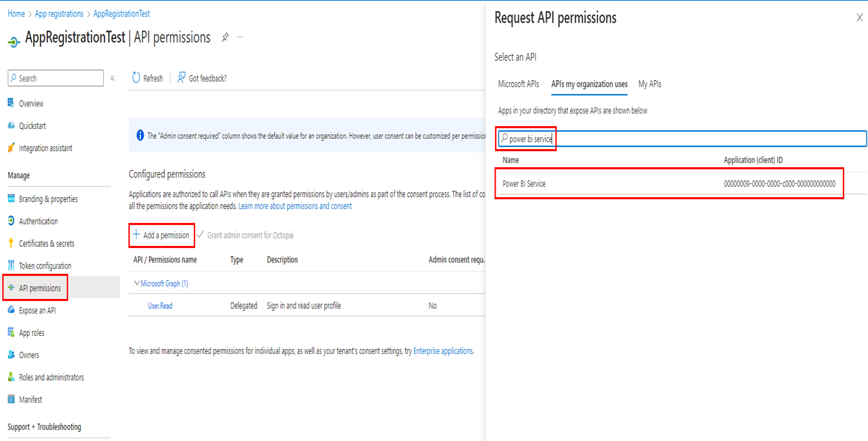Image resolution: width=868 pixels, height=441 pixels.
Task: Click the Expose an API icon
Action: tap(11, 310)
